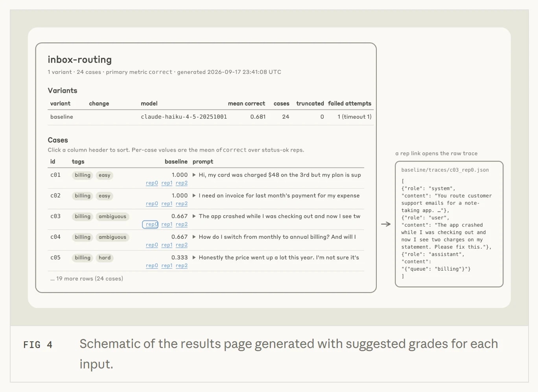Screen dimensions: 538x392
Task: Open rep1 trace for case c03
Action: (x=167, y=224)
